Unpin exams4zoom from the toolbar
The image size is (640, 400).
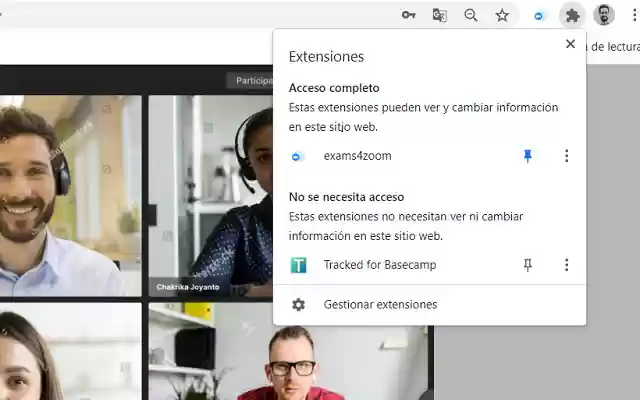click(527, 156)
